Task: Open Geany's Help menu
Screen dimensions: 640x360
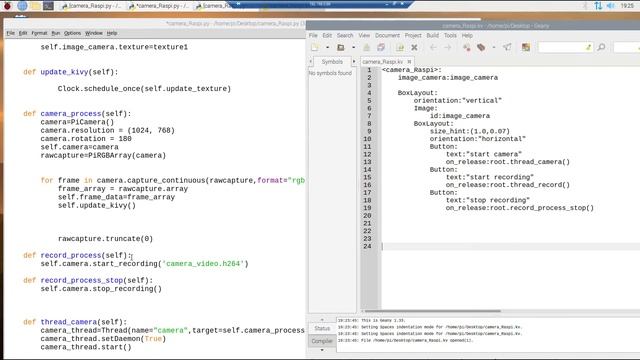Action: (x=467, y=36)
